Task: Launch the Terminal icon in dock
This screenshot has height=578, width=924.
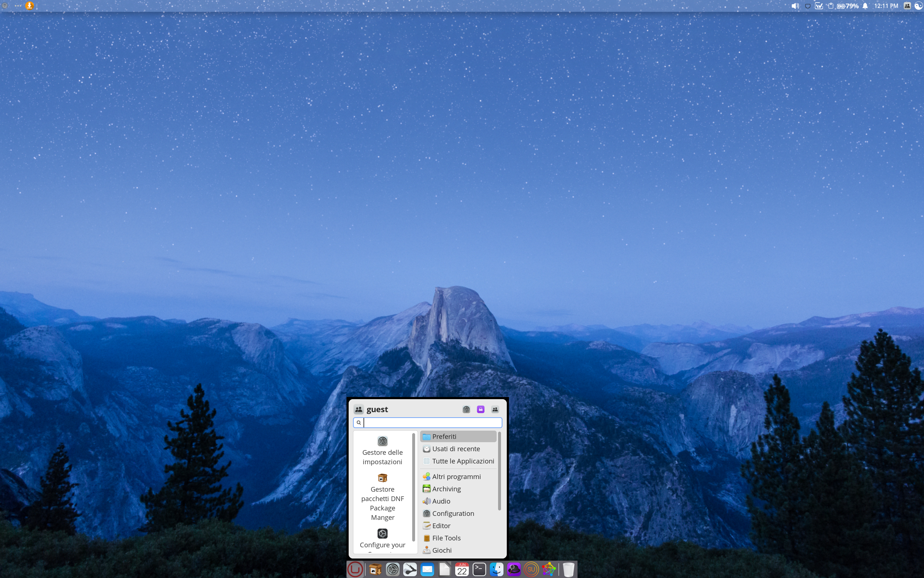Action: (479, 570)
